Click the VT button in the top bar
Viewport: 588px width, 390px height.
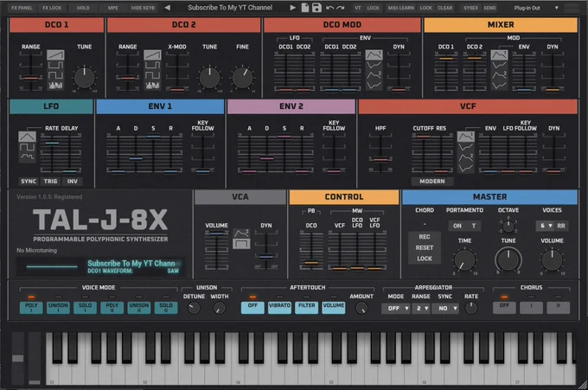[x=358, y=8]
